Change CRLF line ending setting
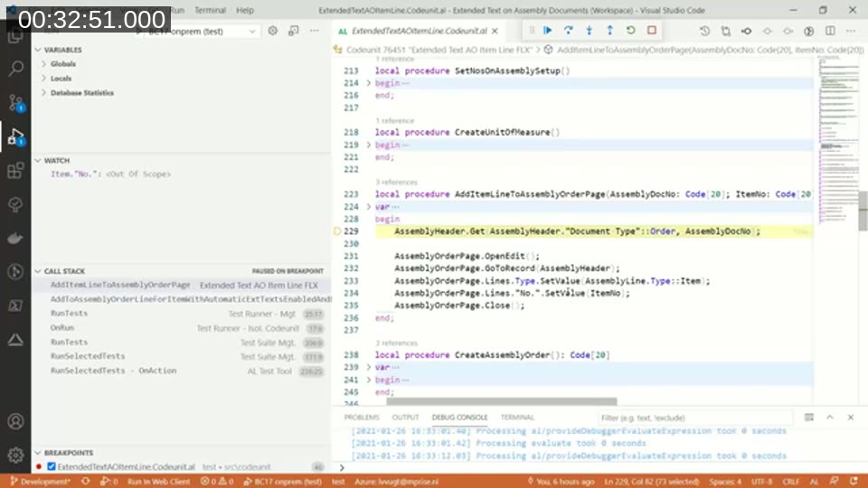 pyautogui.click(x=790, y=482)
